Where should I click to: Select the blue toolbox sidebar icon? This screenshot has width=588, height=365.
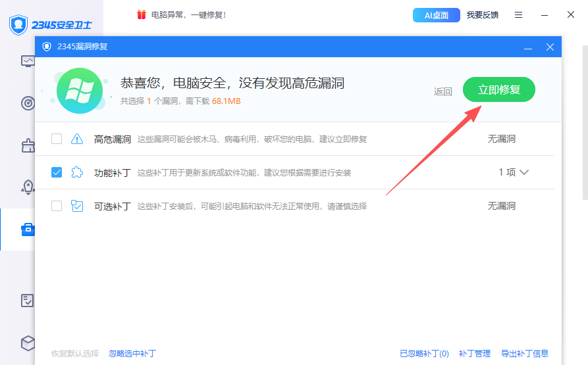[28, 229]
